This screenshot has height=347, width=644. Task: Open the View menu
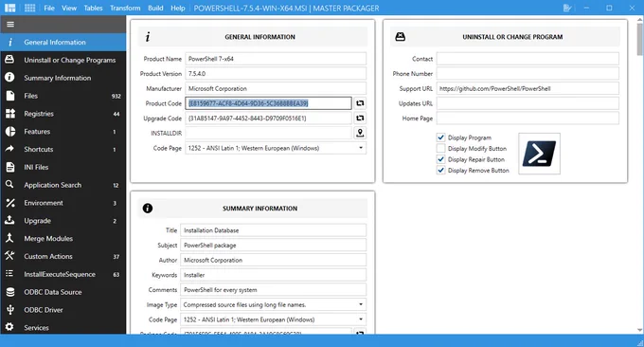(69, 8)
